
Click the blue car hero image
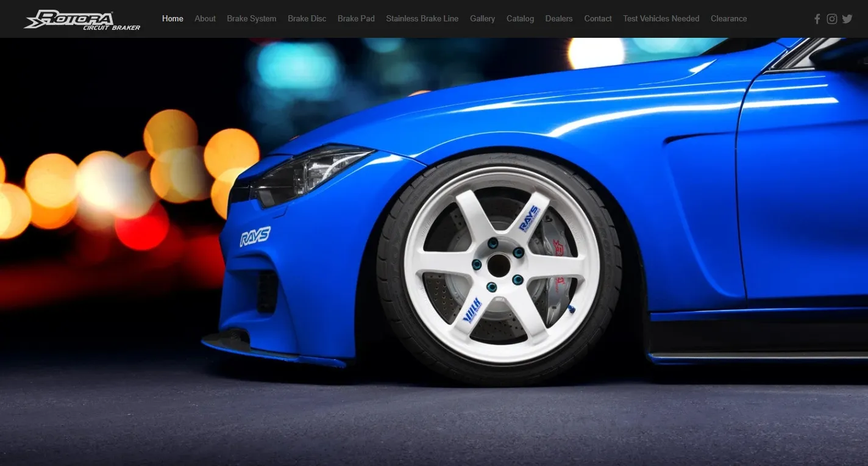(434, 252)
